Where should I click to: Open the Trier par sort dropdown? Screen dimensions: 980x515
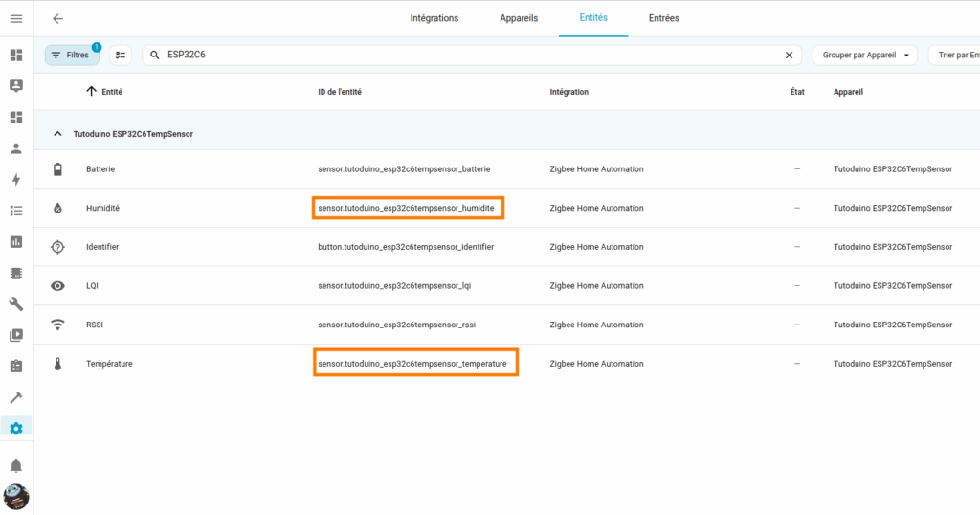[x=955, y=55]
